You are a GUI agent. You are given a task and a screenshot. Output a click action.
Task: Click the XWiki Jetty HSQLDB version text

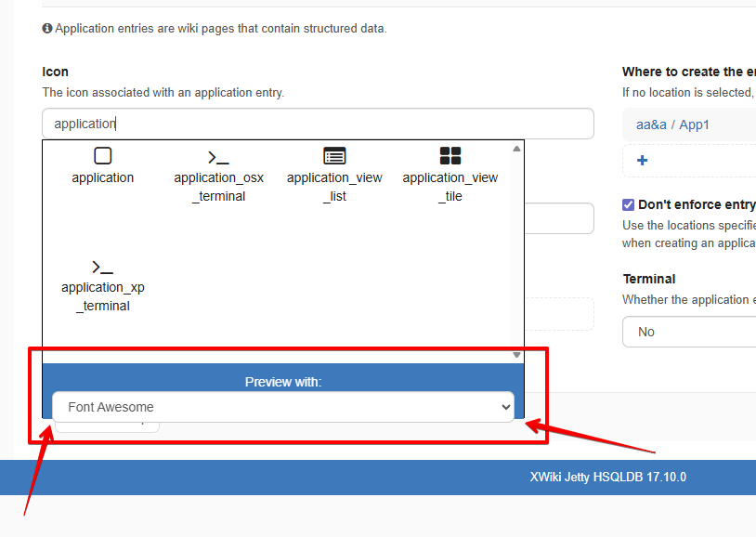(x=607, y=478)
